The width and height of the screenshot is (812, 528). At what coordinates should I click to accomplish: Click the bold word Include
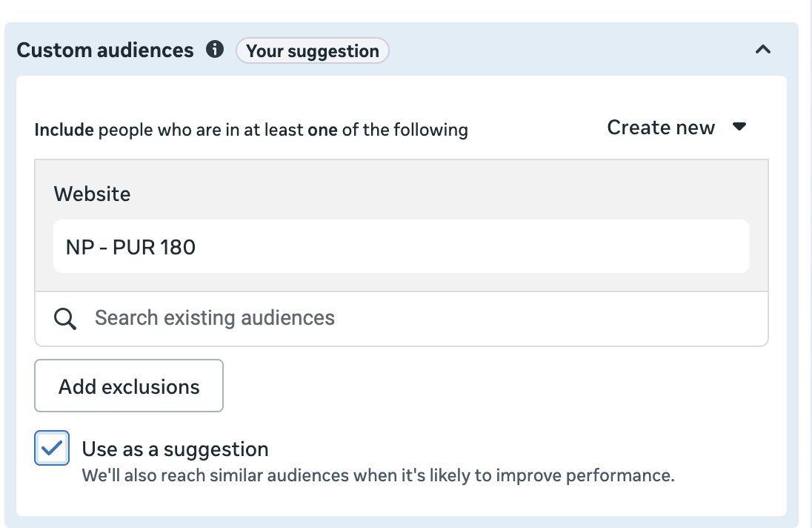64,131
